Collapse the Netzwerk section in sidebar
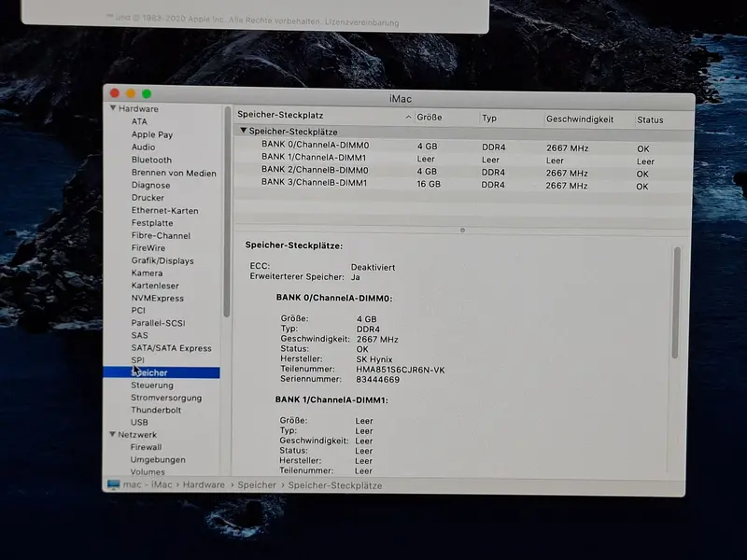 click(x=112, y=434)
